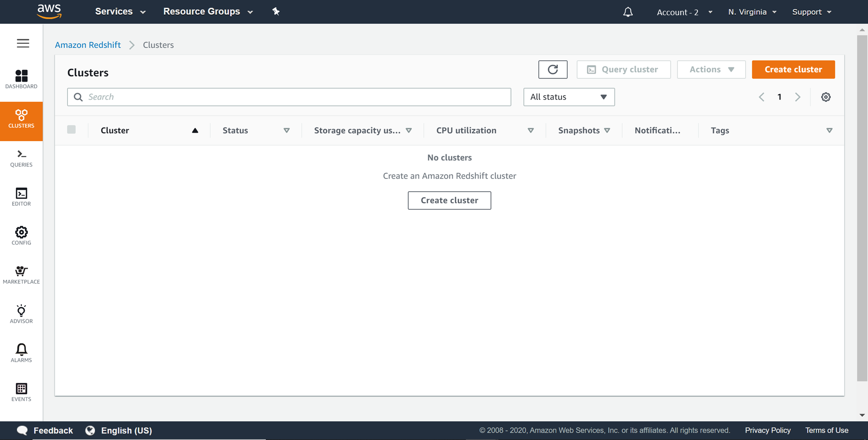Viewport: 868px width, 440px height.
Task: Expand the Resource Groups menu
Action: pyautogui.click(x=208, y=12)
